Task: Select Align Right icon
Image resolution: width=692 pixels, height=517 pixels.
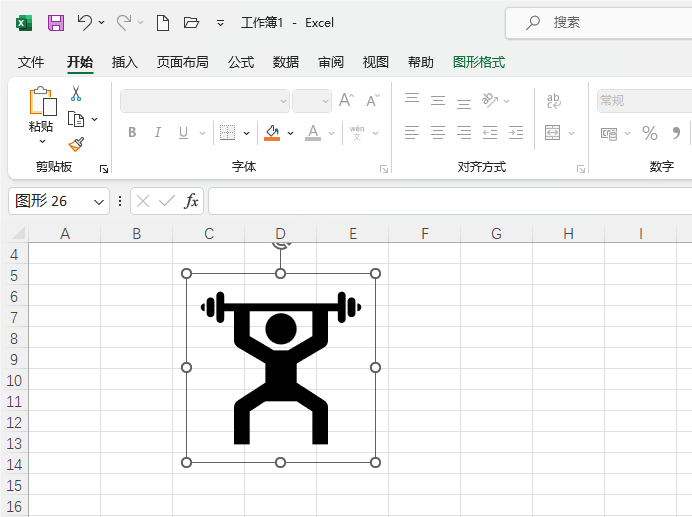Action: pos(464,132)
